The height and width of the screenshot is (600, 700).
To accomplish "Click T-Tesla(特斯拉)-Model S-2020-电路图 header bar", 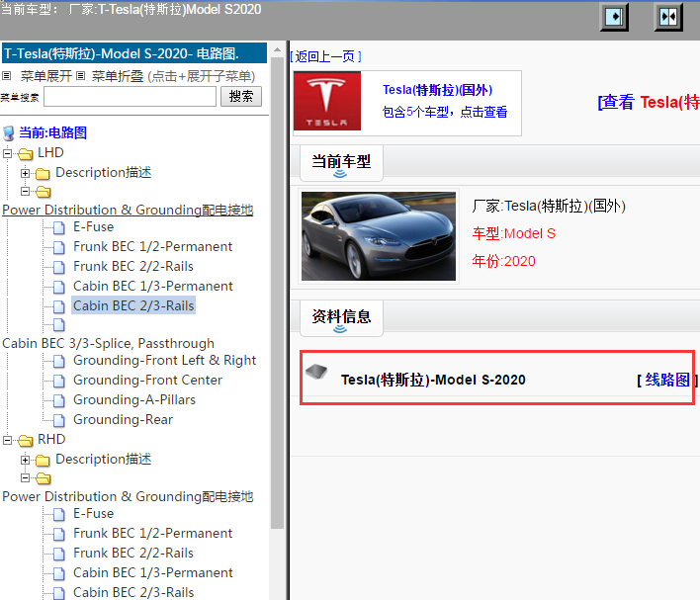I will pyautogui.click(x=134, y=53).
